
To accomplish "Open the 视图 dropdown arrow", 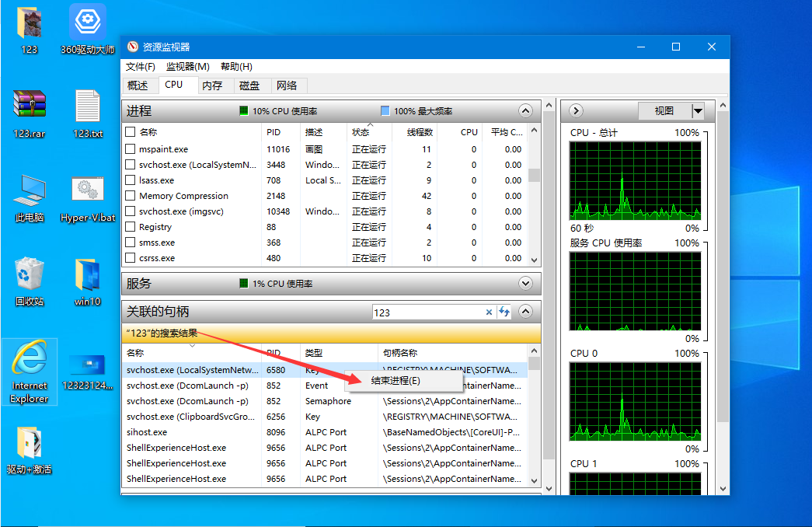I will [698, 111].
